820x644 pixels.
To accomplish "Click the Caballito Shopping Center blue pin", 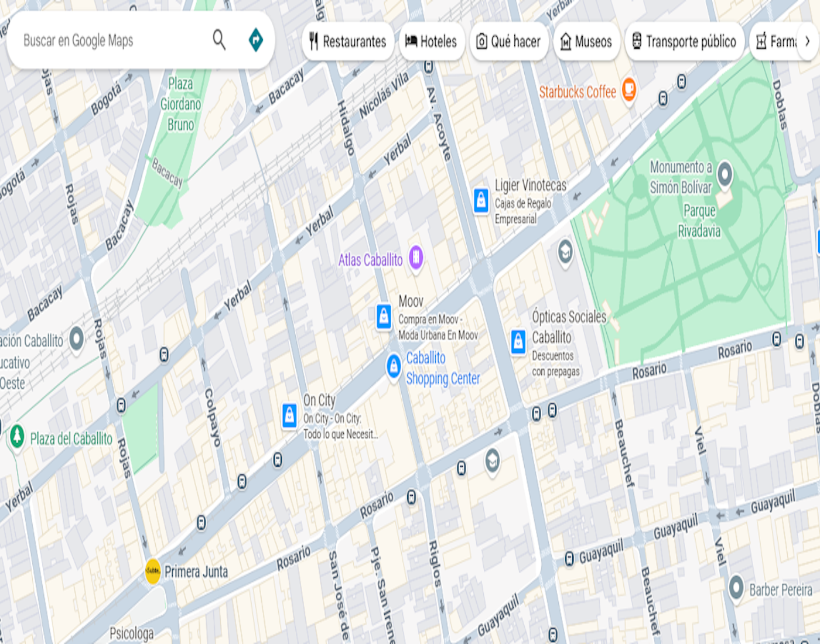I will click(x=394, y=365).
